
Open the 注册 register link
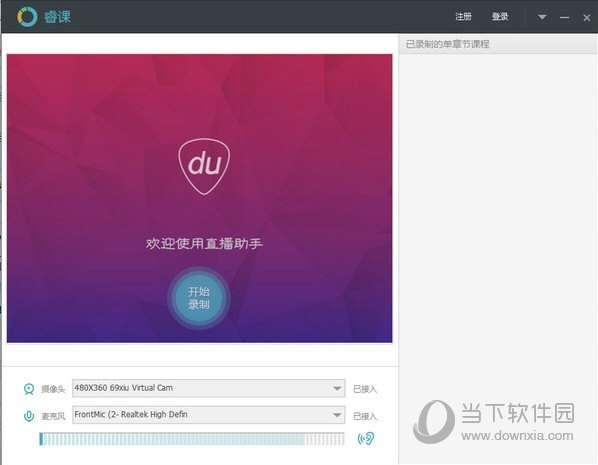pos(463,17)
